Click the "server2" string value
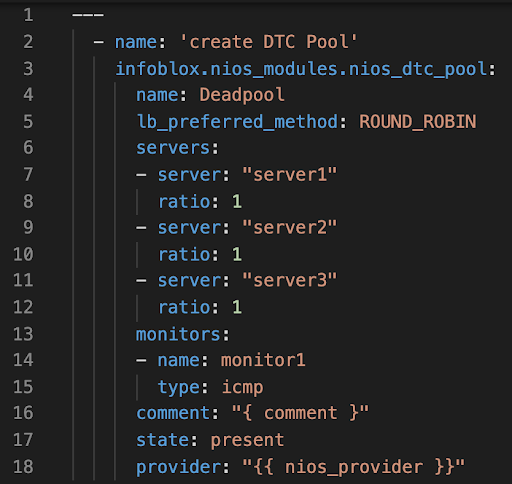The width and height of the screenshot is (512, 484). 290,227
